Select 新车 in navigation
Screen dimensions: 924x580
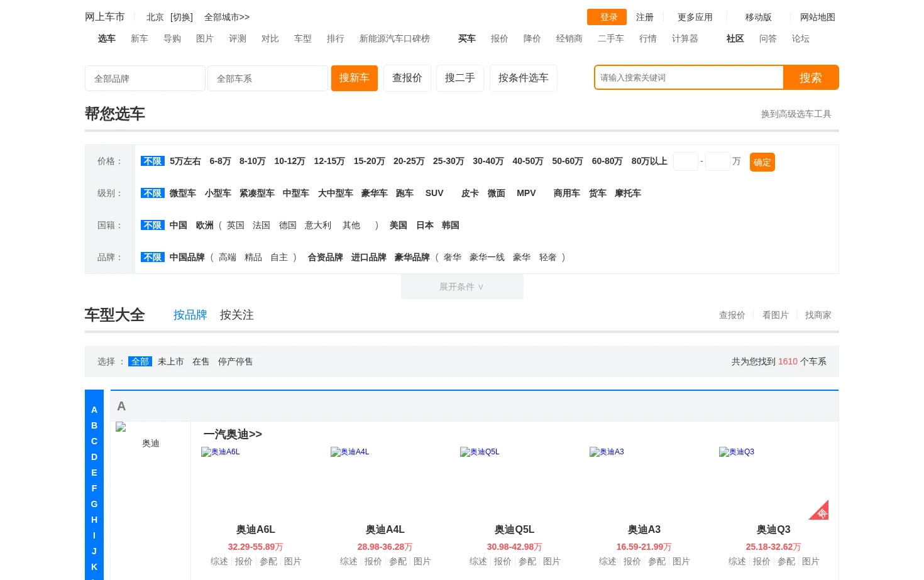click(140, 38)
